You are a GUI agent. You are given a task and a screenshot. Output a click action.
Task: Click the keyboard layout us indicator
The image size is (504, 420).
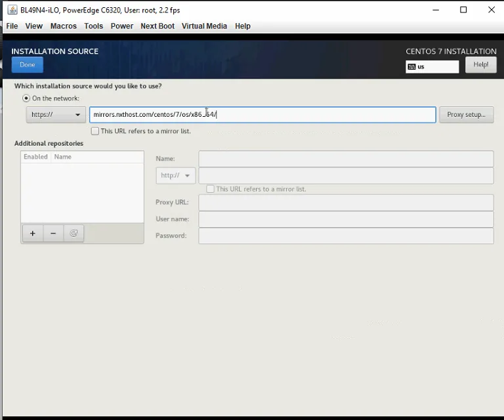point(432,67)
